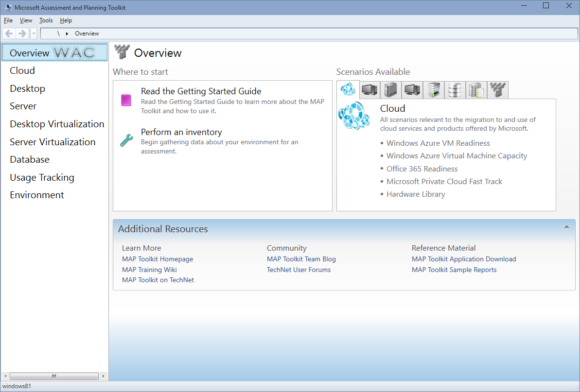The height and width of the screenshot is (392, 580).
Task: Open the Desktop Virtualization scenario tab icon
Action: (x=412, y=90)
